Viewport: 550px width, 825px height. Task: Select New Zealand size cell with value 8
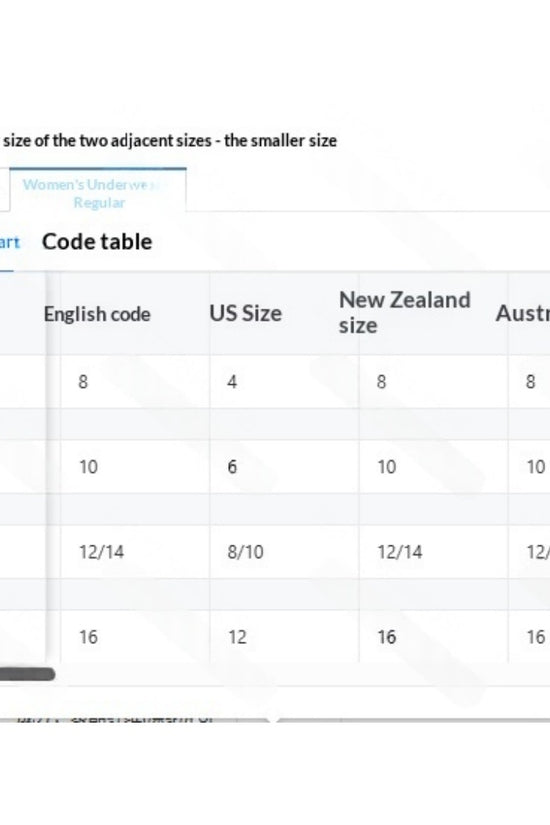tap(382, 381)
